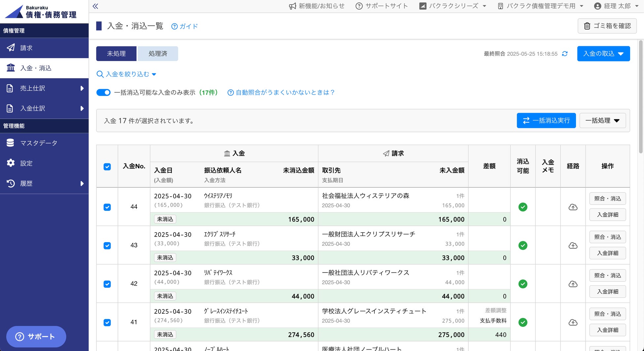This screenshot has width=644, height=351.
Task: Click the cloud route icon for payment 42
Action: click(x=573, y=284)
